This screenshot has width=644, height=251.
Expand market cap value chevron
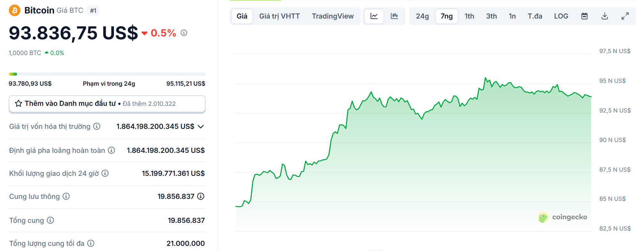pyautogui.click(x=201, y=127)
